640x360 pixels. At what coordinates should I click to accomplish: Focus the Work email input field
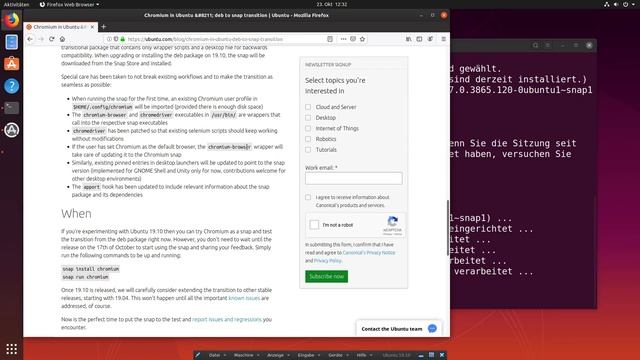353,178
